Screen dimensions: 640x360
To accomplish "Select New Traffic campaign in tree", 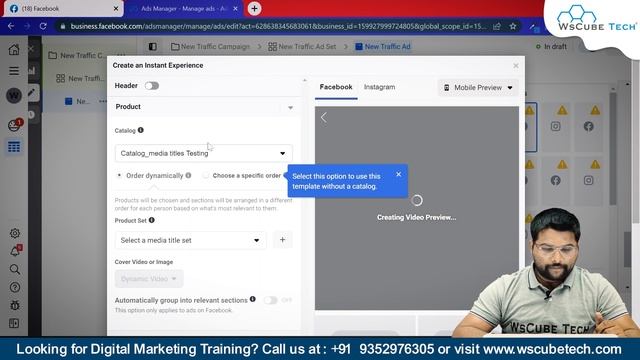I will click(x=77, y=55).
